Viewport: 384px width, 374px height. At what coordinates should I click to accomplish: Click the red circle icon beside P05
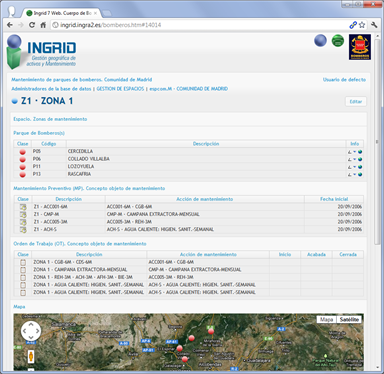(22, 152)
